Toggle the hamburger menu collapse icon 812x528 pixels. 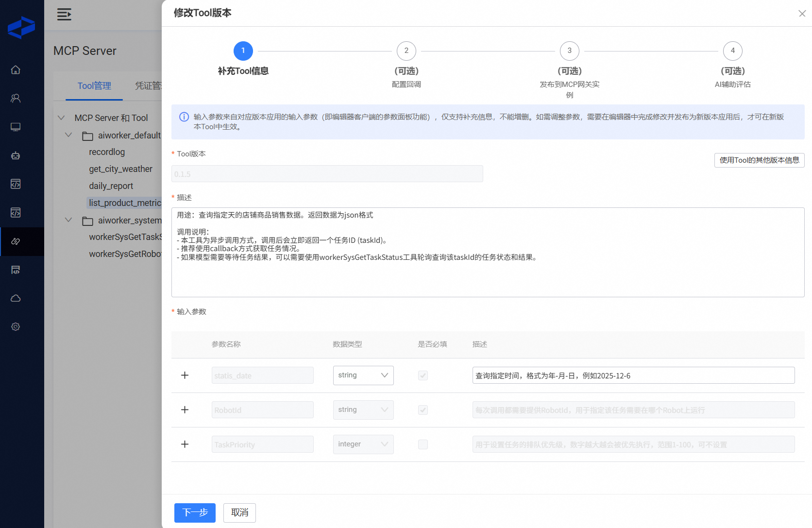click(64, 14)
